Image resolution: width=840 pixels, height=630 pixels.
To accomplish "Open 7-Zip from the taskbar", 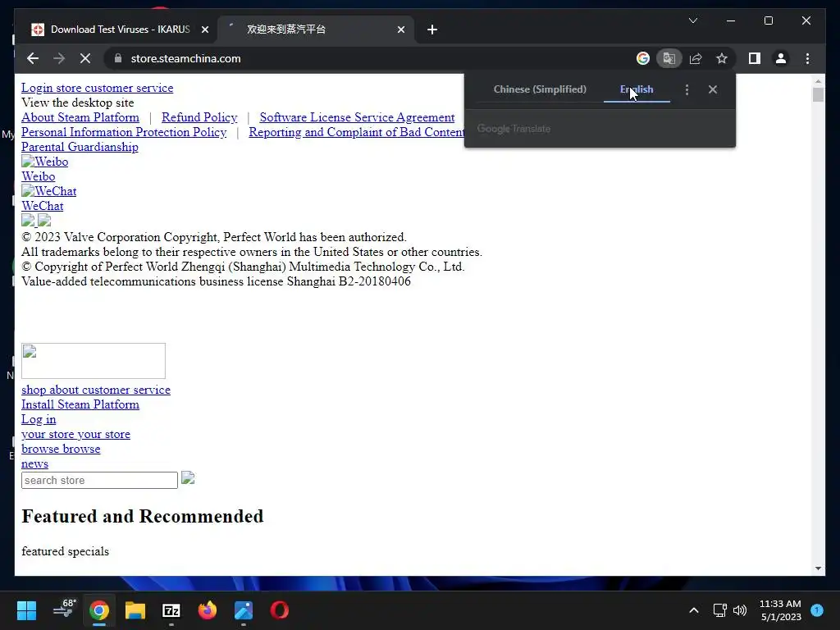I will coord(171,610).
